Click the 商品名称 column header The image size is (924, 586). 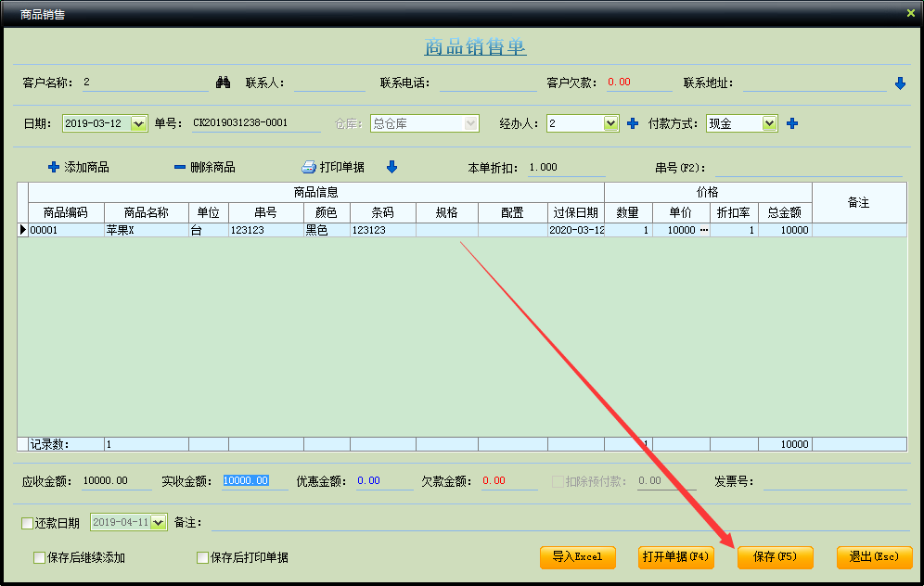tap(147, 212)
